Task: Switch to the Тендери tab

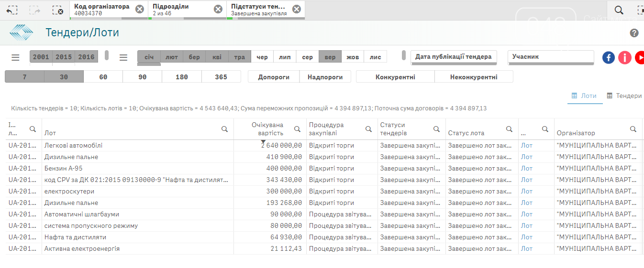Action: (624, 96)
